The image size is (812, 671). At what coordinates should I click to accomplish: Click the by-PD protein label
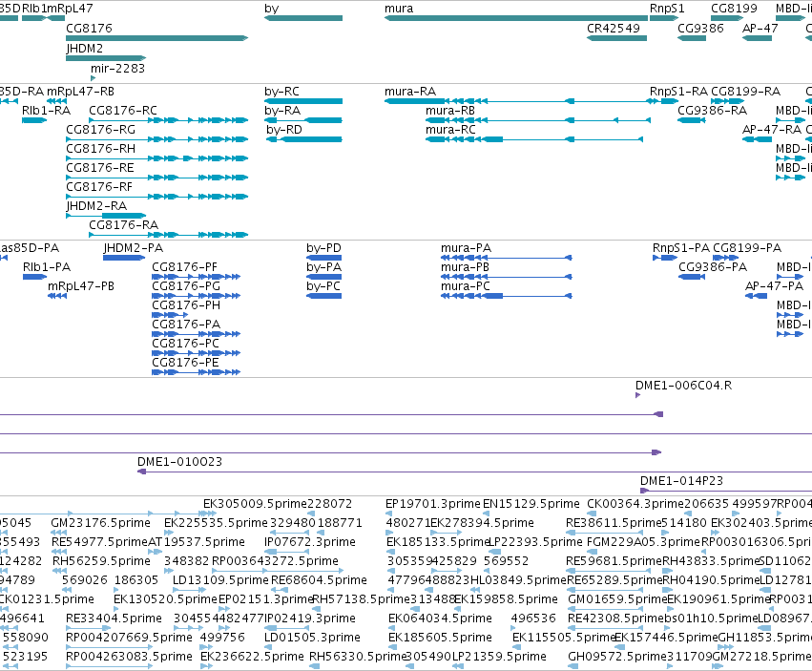point(323,248)
